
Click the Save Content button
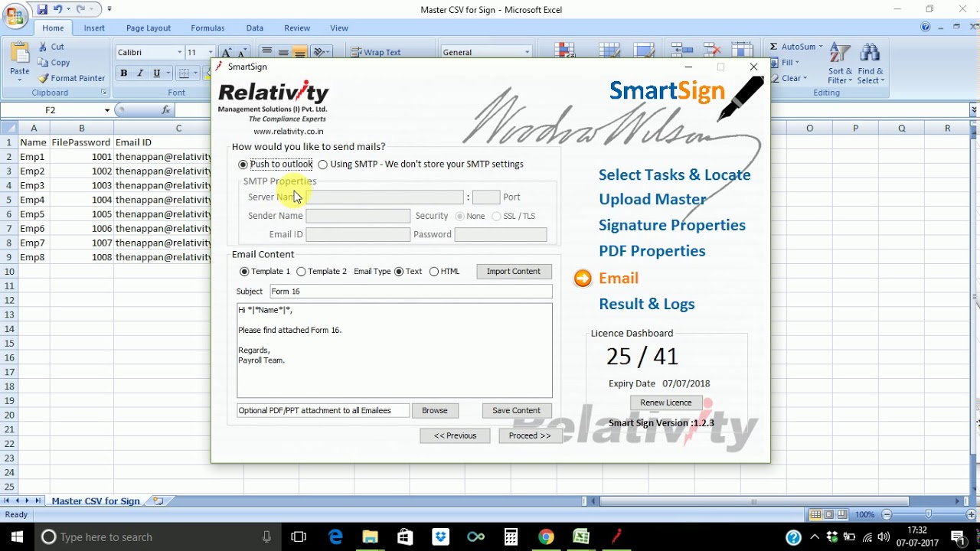click(516, 411)
